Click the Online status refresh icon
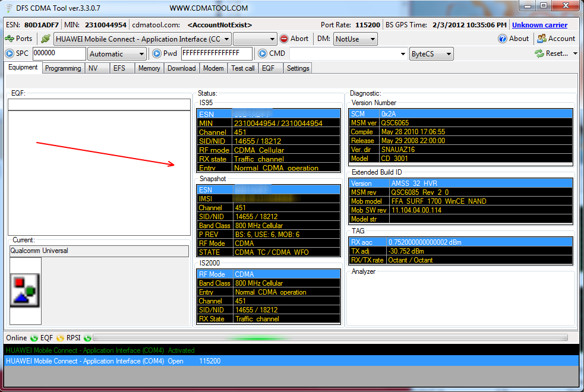 34,338
